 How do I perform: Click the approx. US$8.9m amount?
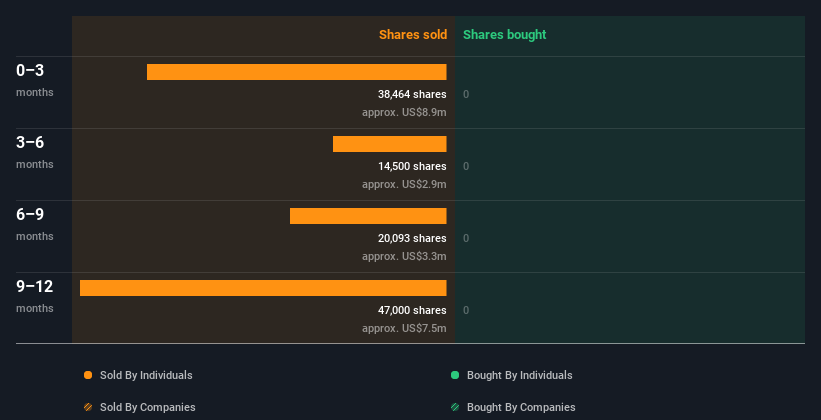click(x=404, y=112)
